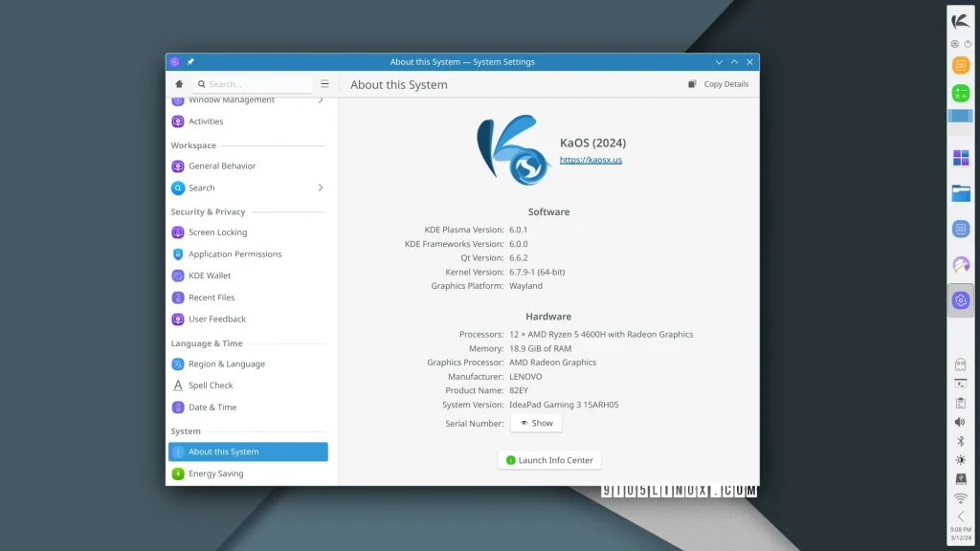Click into the settings Search field
980x551 pixels.
tap(256, 84)
